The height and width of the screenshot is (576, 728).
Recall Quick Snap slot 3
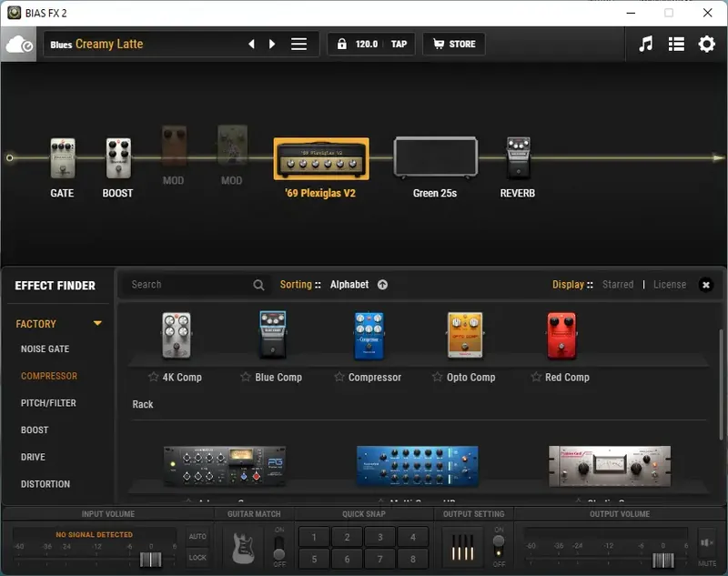tap(380, 536)
